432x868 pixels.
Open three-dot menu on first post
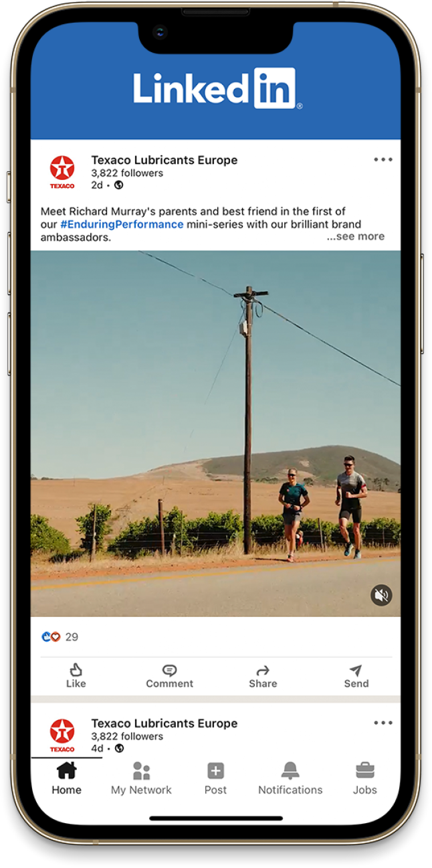[x=383, y=159]
